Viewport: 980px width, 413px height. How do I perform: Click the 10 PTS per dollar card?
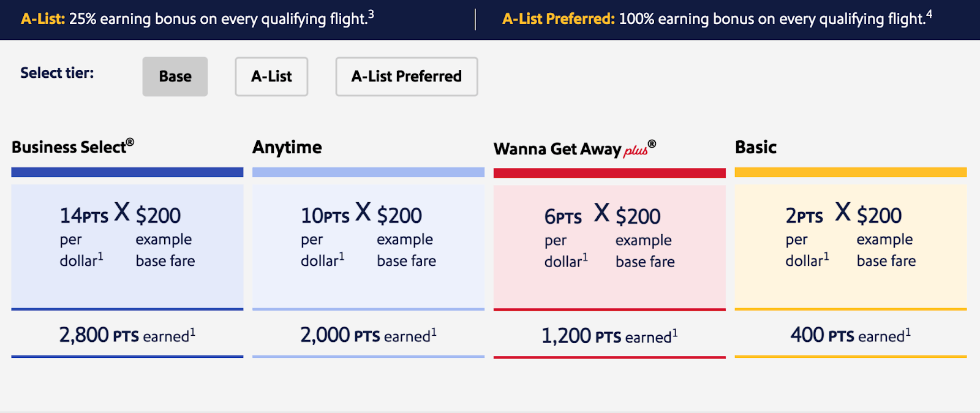coord(368,246)
